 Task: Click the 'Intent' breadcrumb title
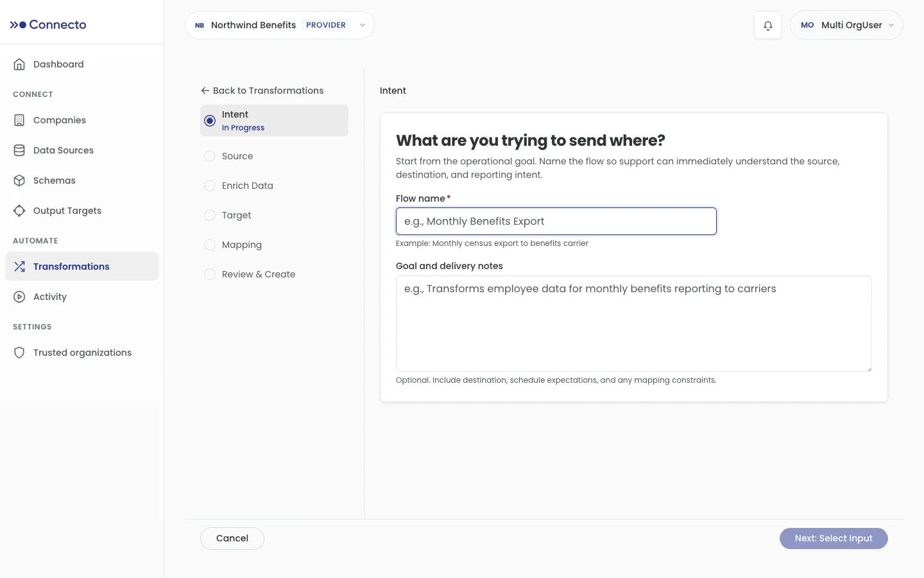[x=393, y=91]
